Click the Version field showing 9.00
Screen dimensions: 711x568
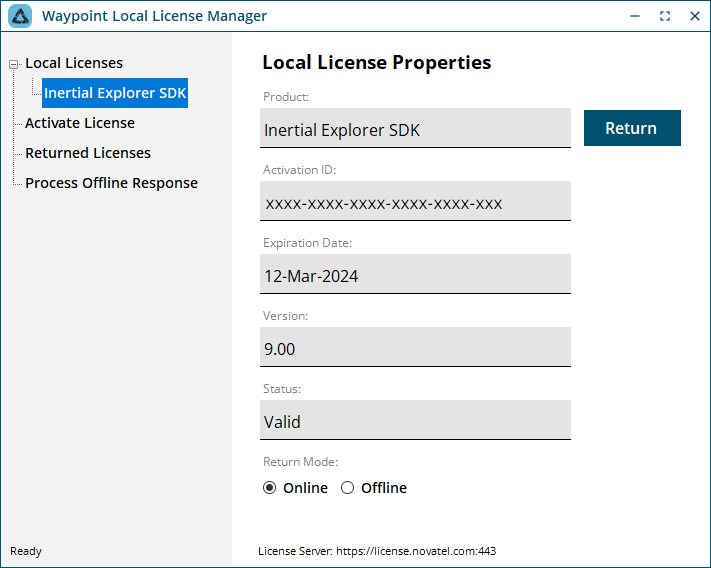[x=415, y=347]
